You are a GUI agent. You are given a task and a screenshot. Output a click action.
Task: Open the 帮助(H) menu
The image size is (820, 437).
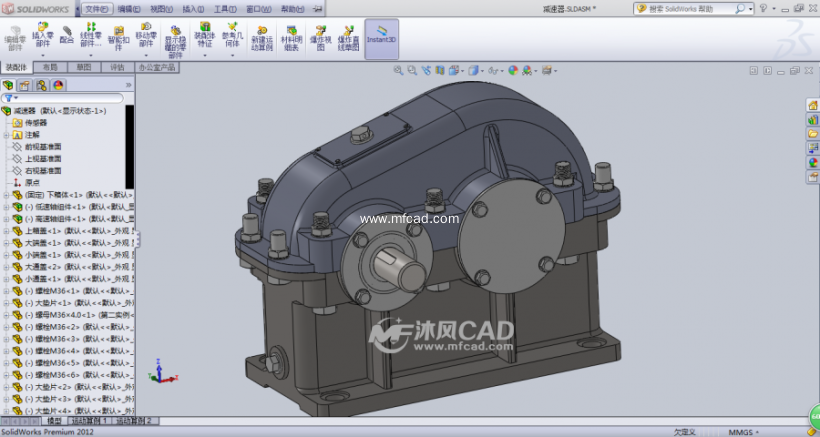click(x=292, y=9)
